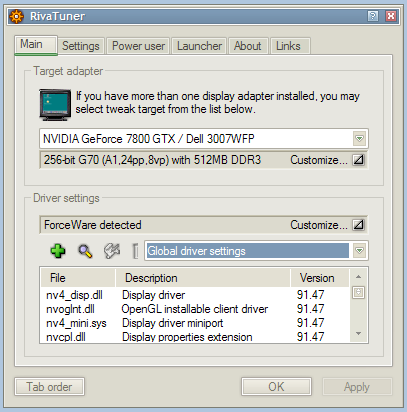Click the Display driver miniport description
This screenshot has width=407, height=412.
173,323
